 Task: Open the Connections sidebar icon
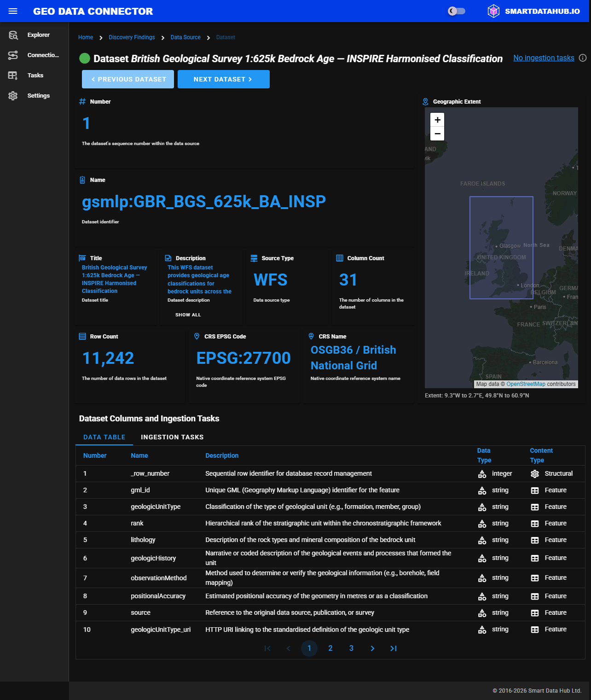[x=13, y=55]
